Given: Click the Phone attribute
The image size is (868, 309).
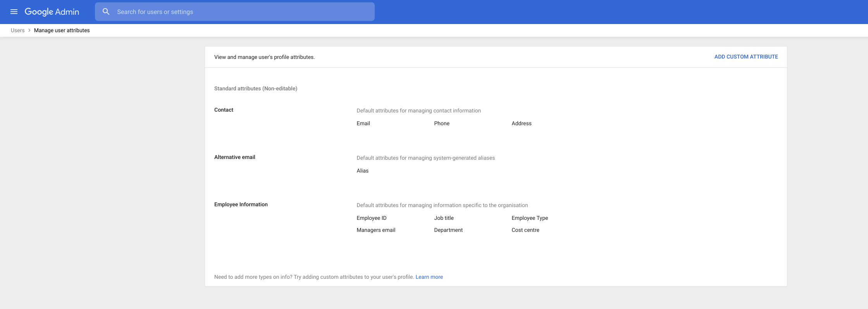Looking at the screenshot, I should [442, 123].
